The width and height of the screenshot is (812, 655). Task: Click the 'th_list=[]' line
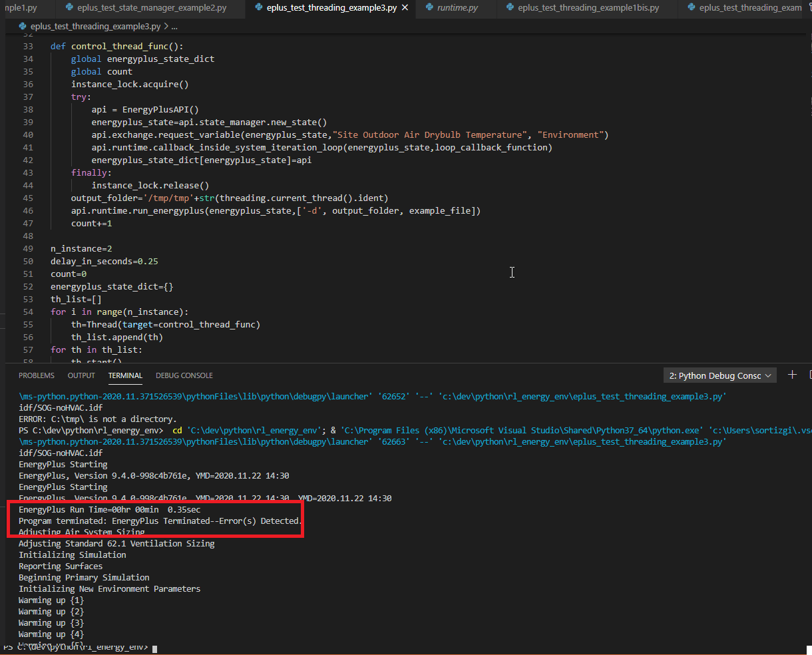click(x=76, y=300)
